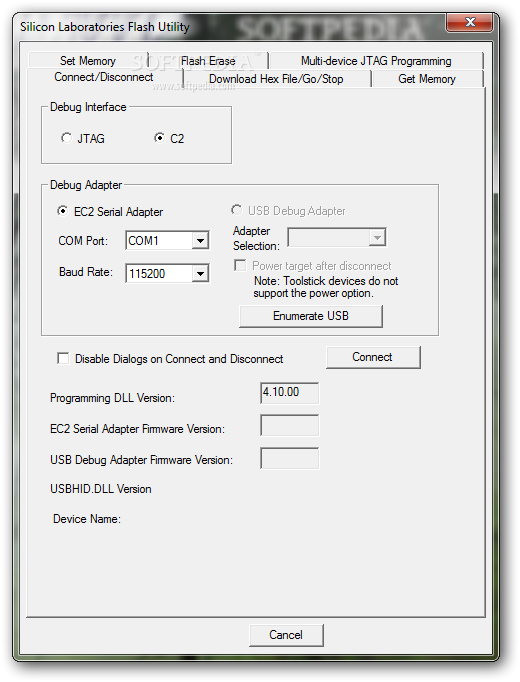
Task: Expand the COM Port dropdown
Action: [200, 241]
